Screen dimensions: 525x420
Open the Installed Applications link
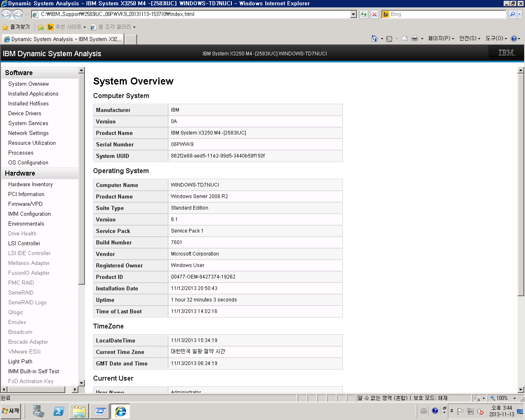(x=33, y=94)
